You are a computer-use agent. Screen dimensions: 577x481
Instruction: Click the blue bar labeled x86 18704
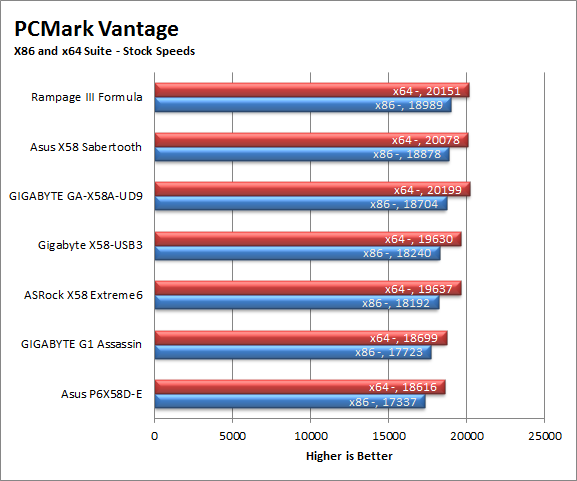pyautogui.click(x=301, y=204)
